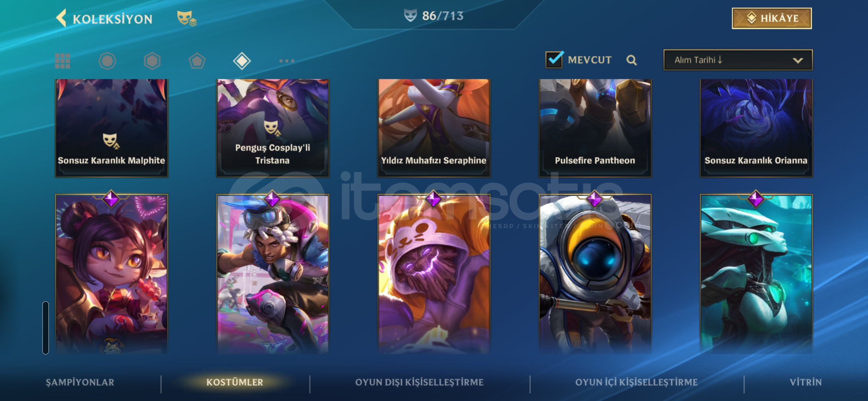
Task: Click the sort dropdown chevron arrow
Action: pyautogui.click(x=798, y=61)
